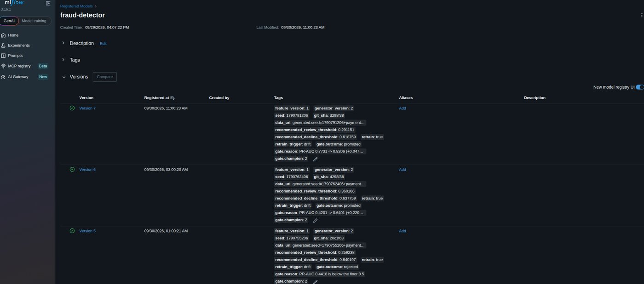This screenshot has height=284, width=644.
Task: Add an alias to Version 5
Action: 402,231
